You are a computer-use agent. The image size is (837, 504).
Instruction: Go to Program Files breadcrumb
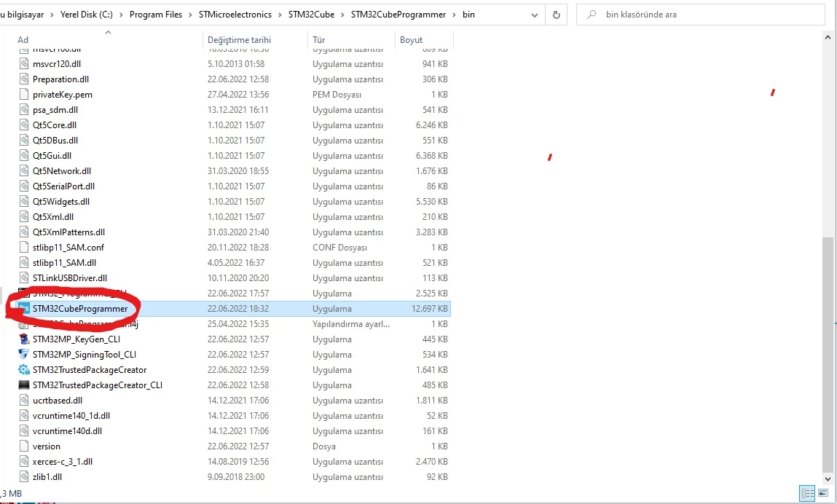[x=155, y=15]
